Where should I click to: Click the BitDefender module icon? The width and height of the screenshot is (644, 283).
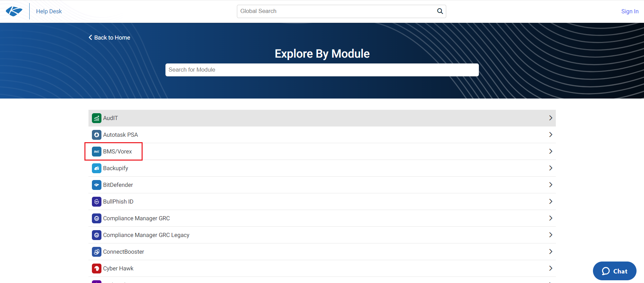[x=97, y=185]
